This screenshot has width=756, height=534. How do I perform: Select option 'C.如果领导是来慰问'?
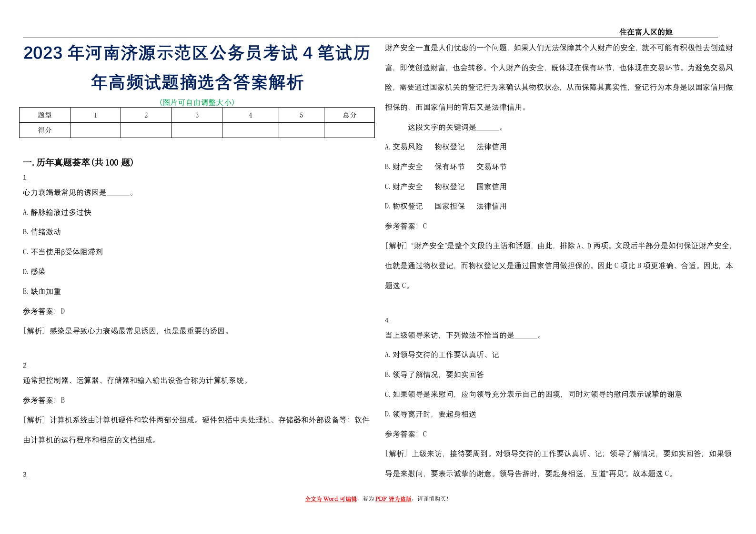(x=534, y=394)
